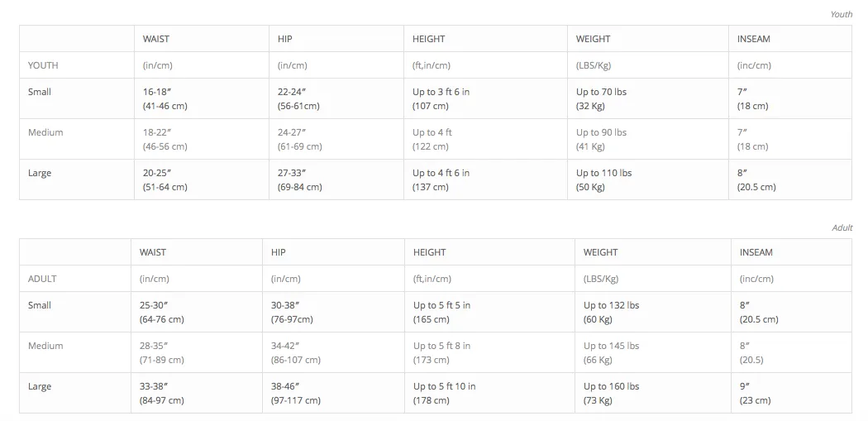Select the Adult table INSEAM header

click(756, 252)
